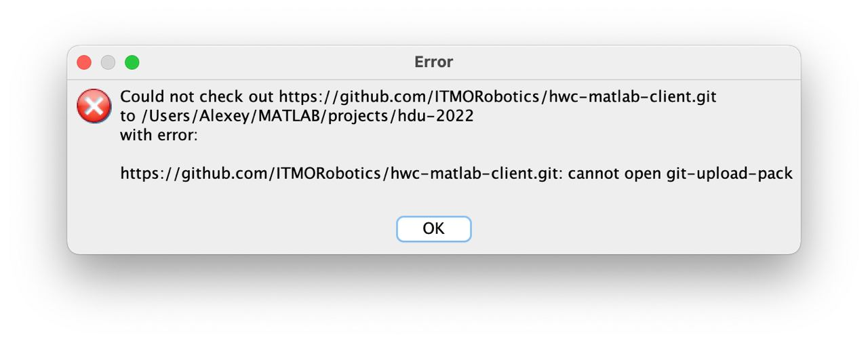Click the "projects" folder in the path
Image resolution: width=868 pixels, height=343 pixels.
357,116
